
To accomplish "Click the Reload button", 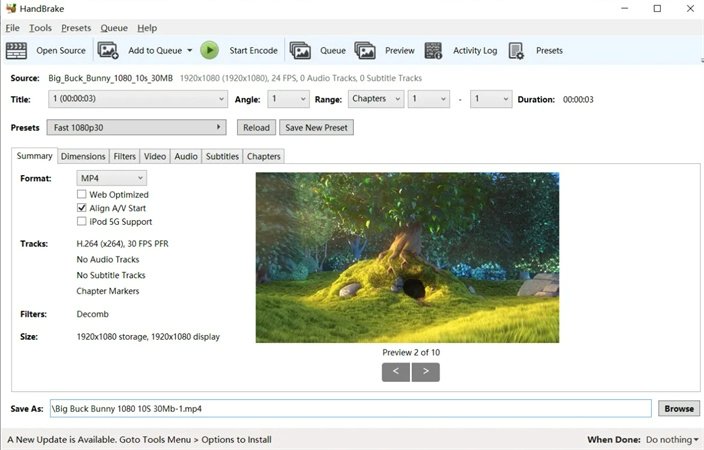I will tap(256, 128).
